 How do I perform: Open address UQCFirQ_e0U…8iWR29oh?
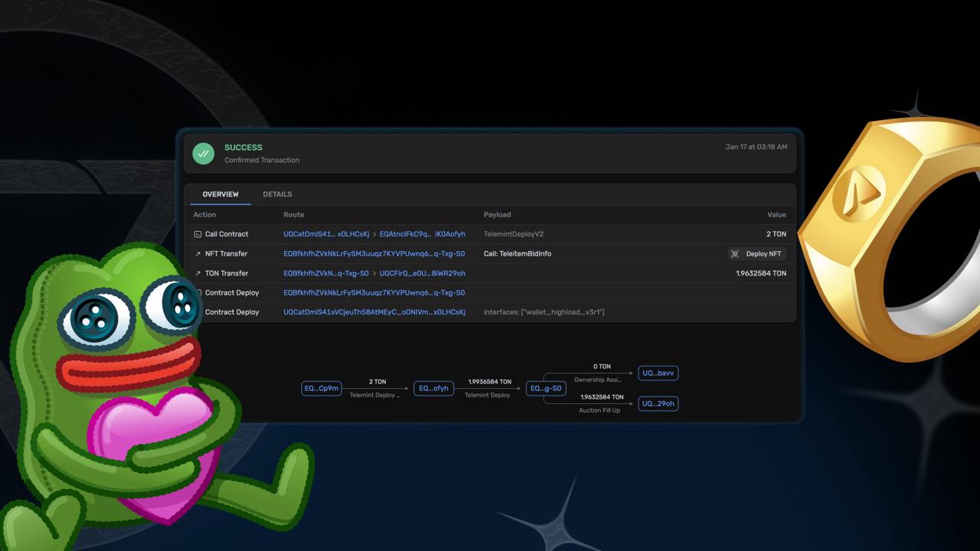423,273
